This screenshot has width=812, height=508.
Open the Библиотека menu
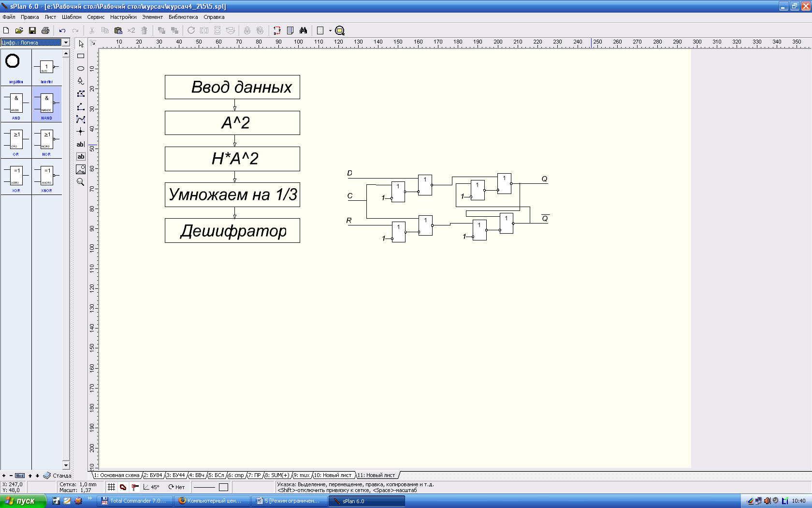tap(183, 17)
